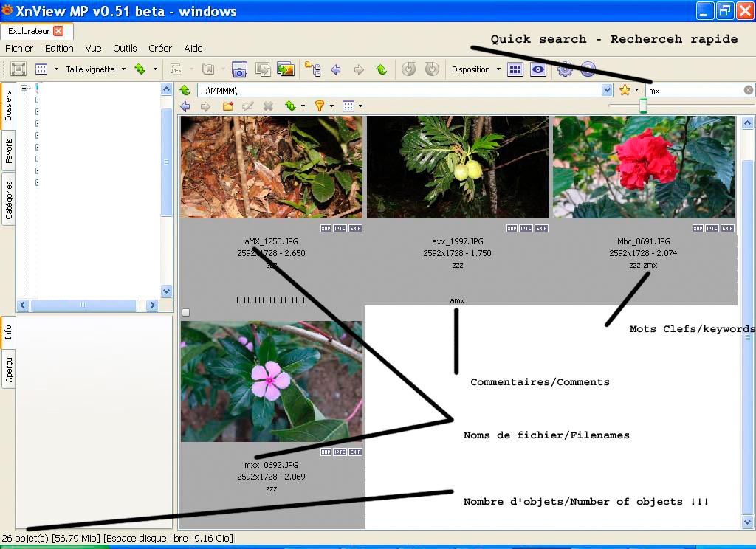Click the filter funnel icon
Image resolution: width=756 pixels, height=549 pixels.
pyautogui.click(x=319, y=106)
